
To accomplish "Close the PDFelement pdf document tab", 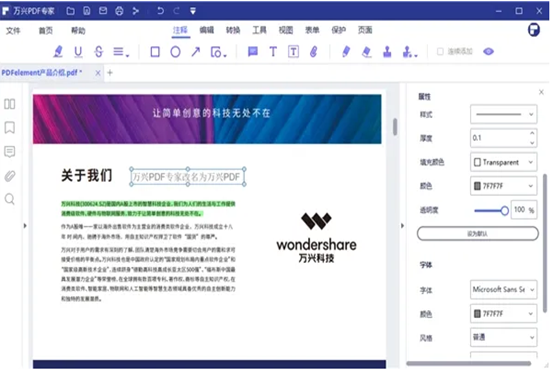I will (98, 73).
